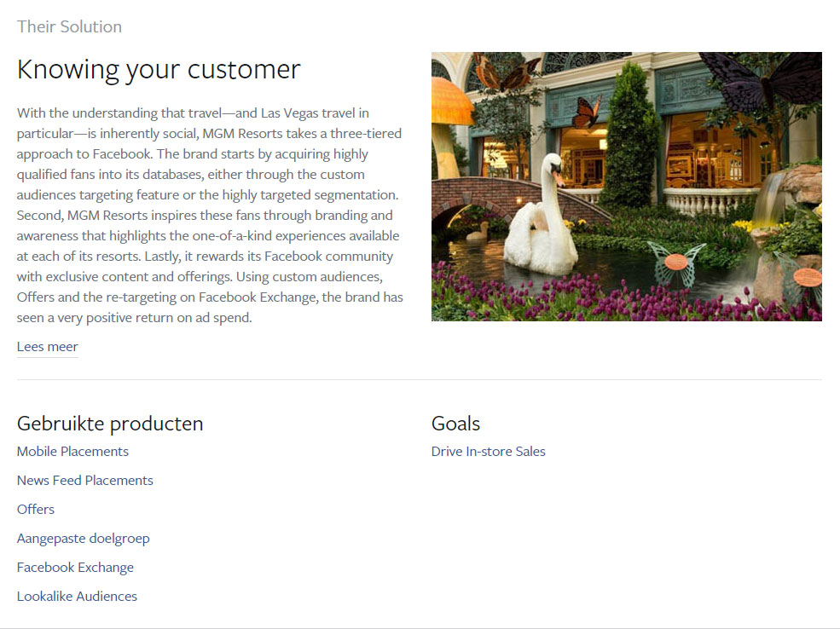Click the Drive In-store Sales goal

click(488, 452)
